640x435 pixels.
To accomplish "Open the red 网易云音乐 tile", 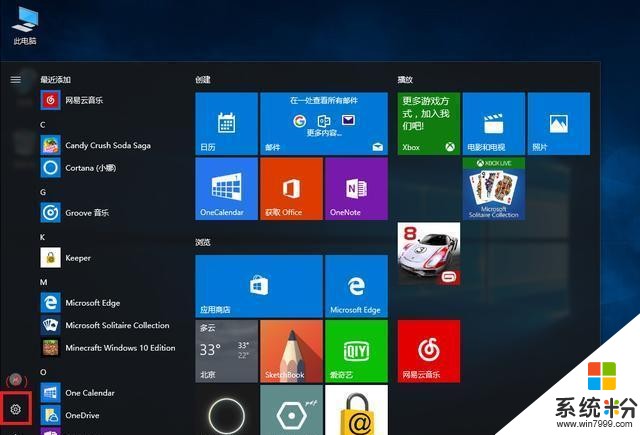I will click(429, 351).
